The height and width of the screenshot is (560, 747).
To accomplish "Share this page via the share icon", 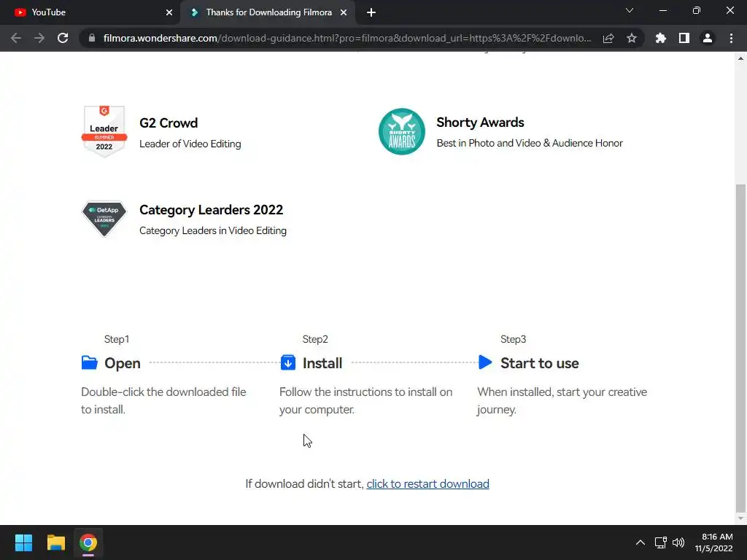I will [608, 38].
